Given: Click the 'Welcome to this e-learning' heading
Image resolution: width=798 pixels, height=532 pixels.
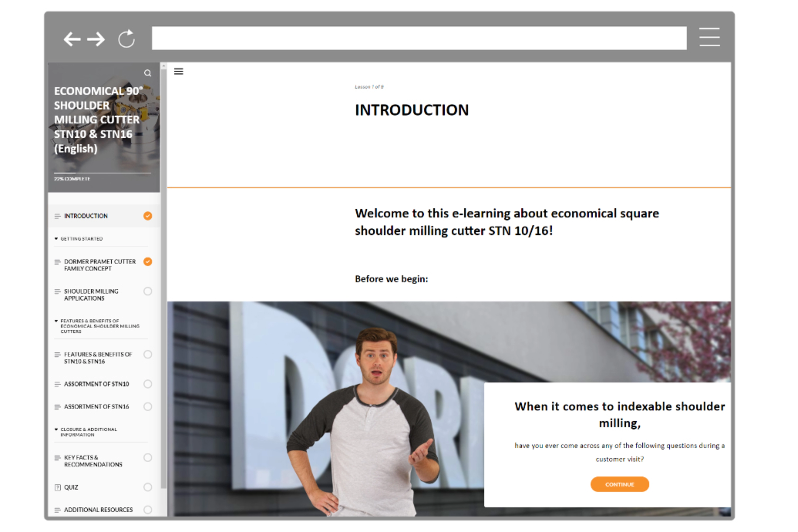Looking at the screenshot, I should click(x=507, y=222).
